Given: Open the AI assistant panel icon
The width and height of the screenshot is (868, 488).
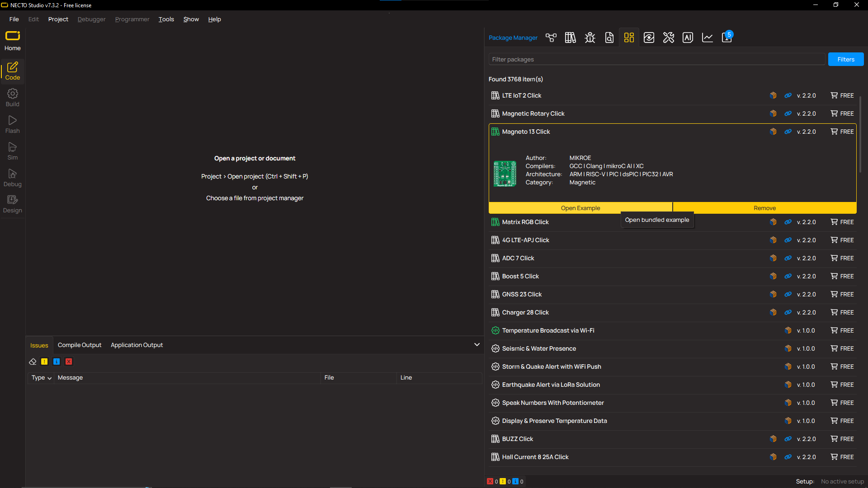Looking at the screenshot, I should click(x=688, y=38).
